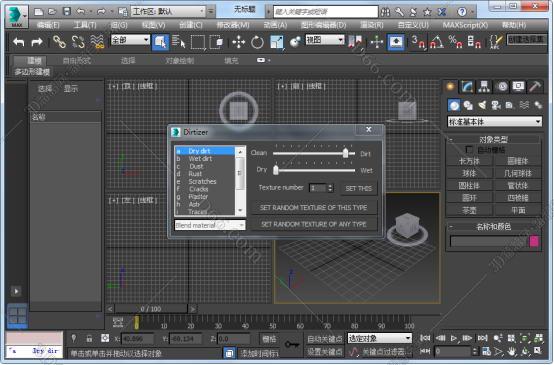
Task: Activate the Select and Scale tool
Action: pyautogui.click(x=277, y=42)
